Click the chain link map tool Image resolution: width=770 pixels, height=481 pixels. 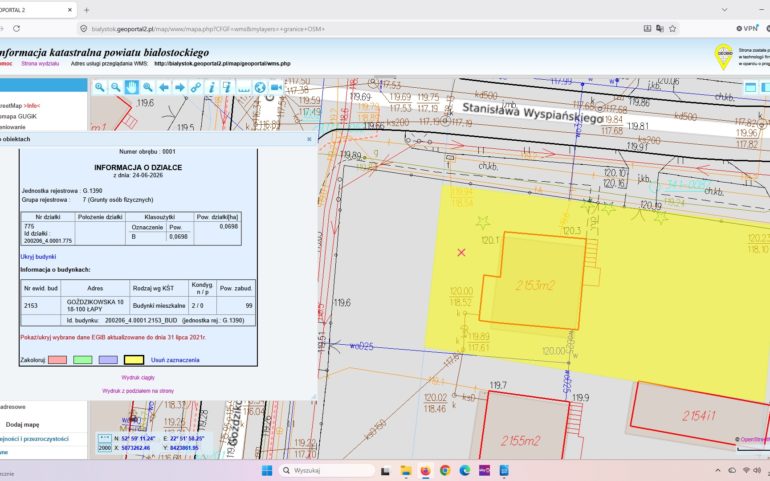click(196, 87)
